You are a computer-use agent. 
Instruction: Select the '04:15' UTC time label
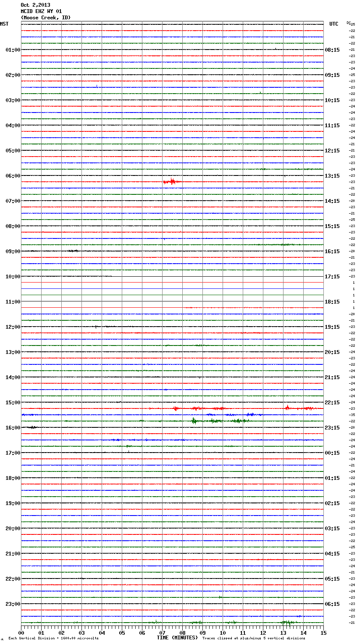coord(332,554)
